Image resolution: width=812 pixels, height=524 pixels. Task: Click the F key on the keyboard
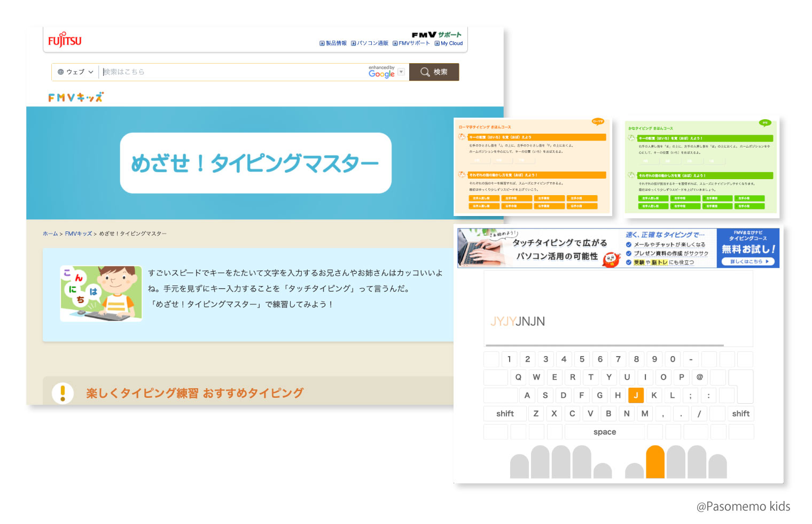tap(582, 395)
